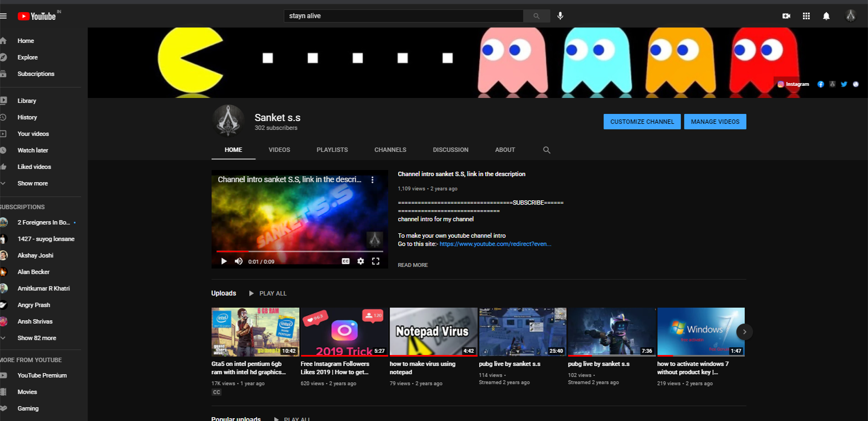Open player settings gear
868x421 pixels.
[360, 261]
